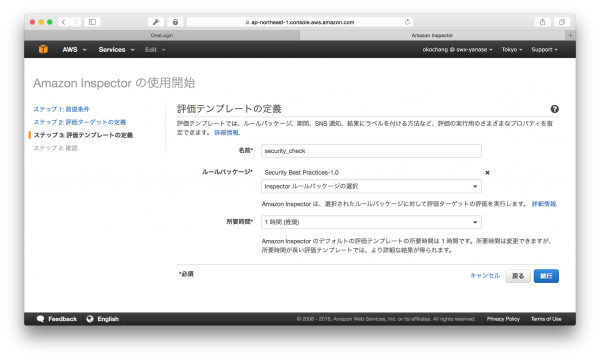Switch to the OneLogin tab
The height and width of the screenshot is (360, 600).
point(162,35)
